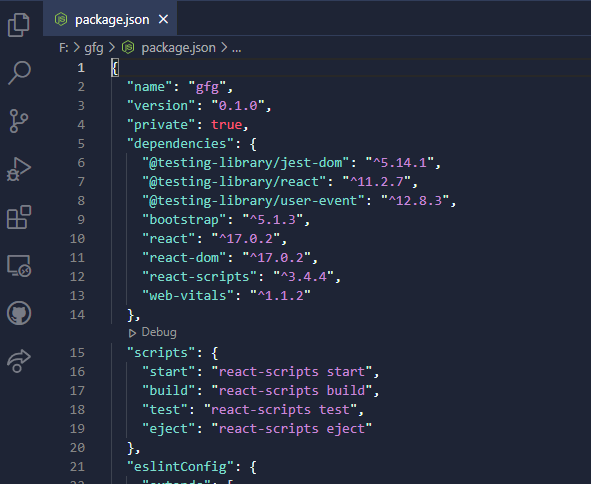Open the Search view icon
The height and width of the screenshot is (484, 591).
(x=19, y=73)
